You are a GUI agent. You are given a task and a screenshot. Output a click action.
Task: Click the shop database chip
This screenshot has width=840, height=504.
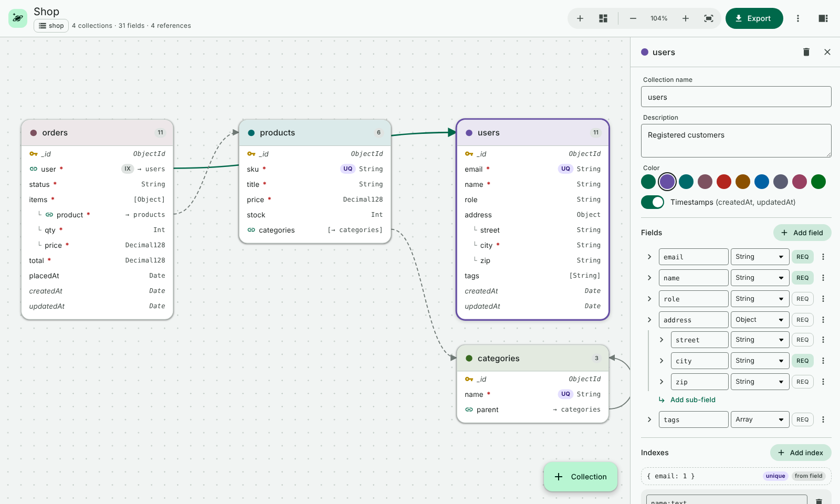point(51,26)
